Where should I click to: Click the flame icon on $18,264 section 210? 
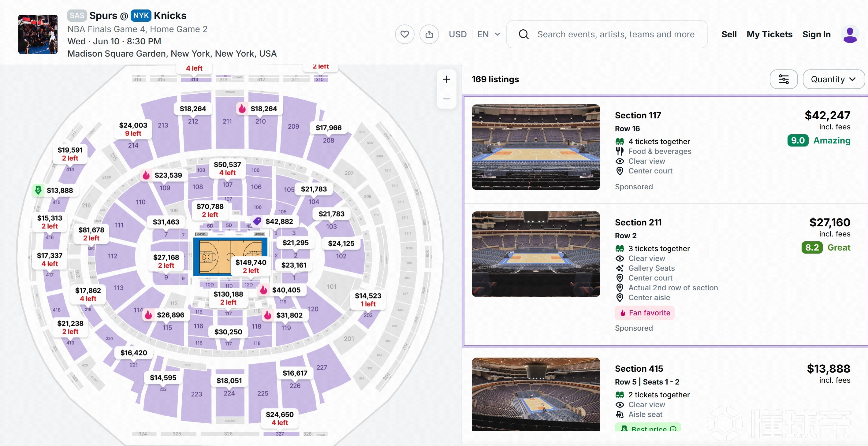tap(242, 109)
